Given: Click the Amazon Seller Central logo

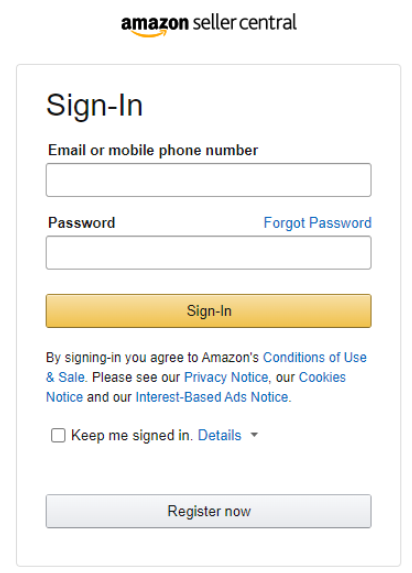Looking at the screenshot, I should [209, 24].
